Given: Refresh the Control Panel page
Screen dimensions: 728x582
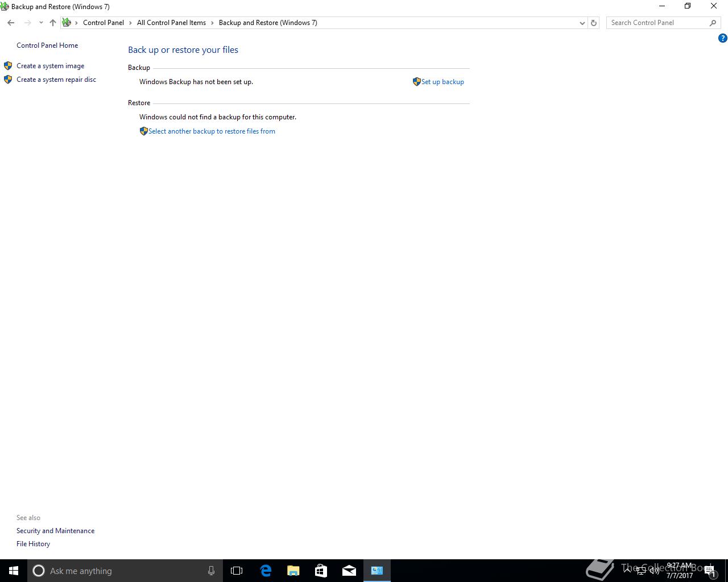Looking at the screenshot, I should click(x=594, y=23).
